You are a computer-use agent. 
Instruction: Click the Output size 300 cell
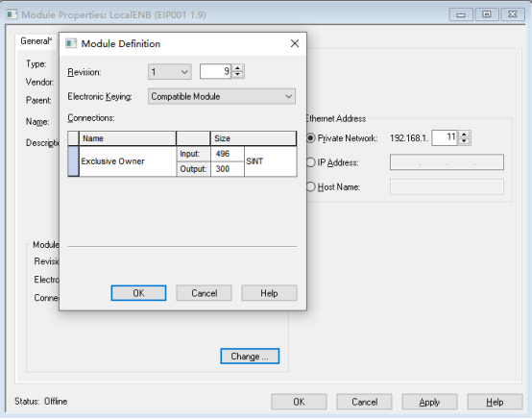pos(227,169)
